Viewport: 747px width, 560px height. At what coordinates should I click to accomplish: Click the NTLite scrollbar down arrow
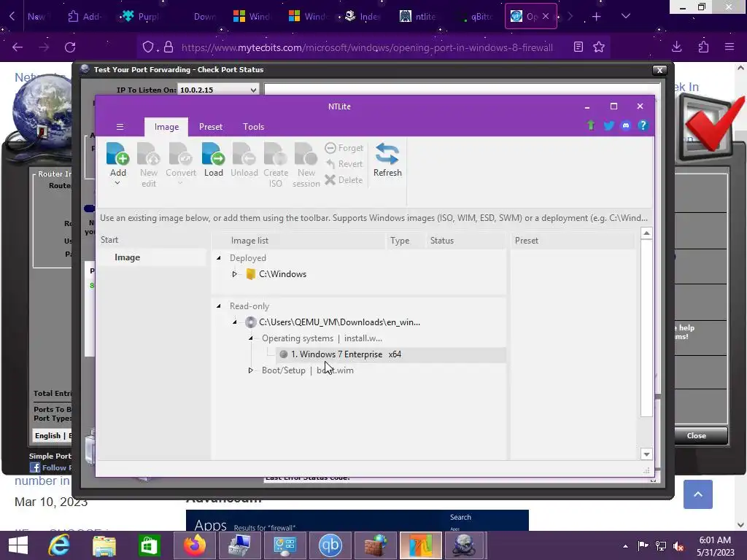tap(646, 454)
